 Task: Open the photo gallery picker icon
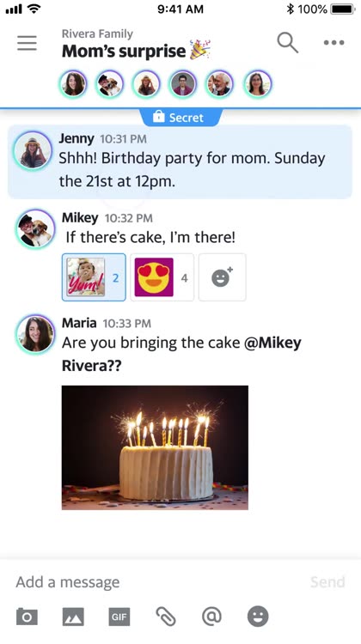pyautogui.click(x=73, y=617)
